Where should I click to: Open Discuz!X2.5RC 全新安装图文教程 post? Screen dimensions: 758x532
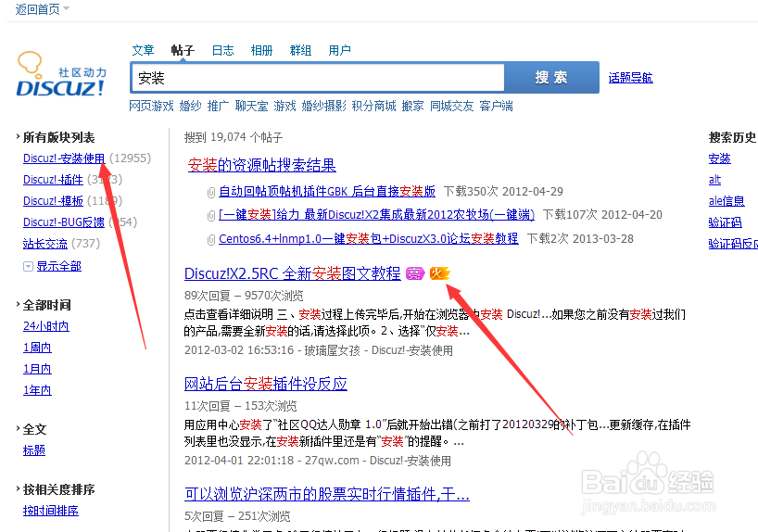coord(293,273)
